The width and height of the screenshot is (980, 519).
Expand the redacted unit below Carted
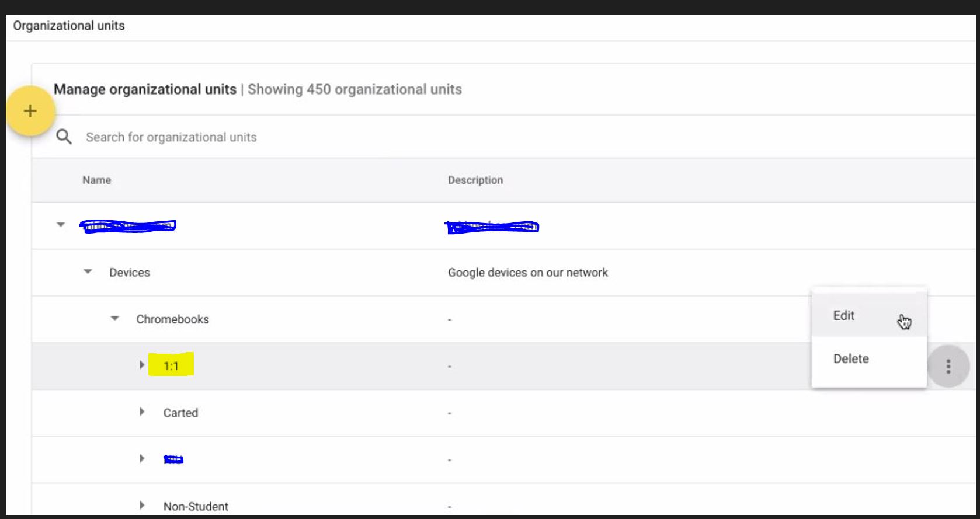(142, 458)
